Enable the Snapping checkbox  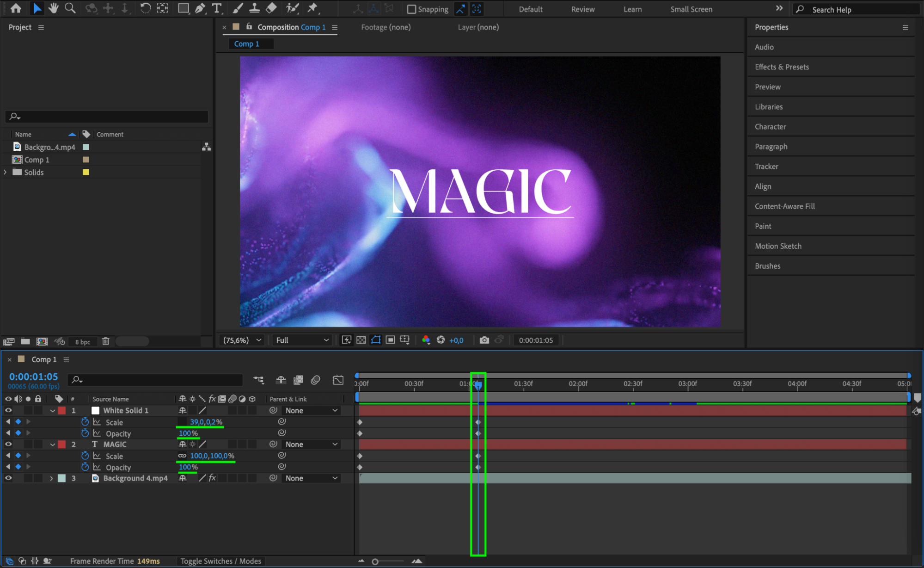(x=411, y=9)
